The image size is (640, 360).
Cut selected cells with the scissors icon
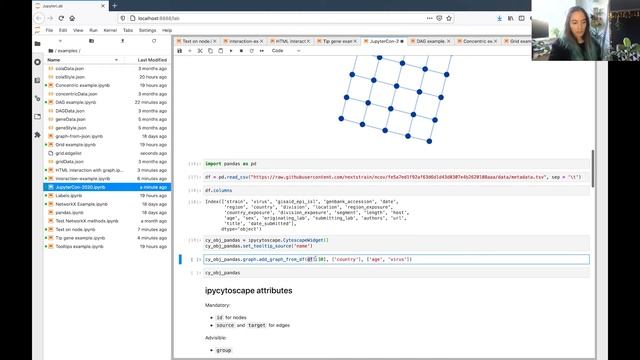coord(200,51)
